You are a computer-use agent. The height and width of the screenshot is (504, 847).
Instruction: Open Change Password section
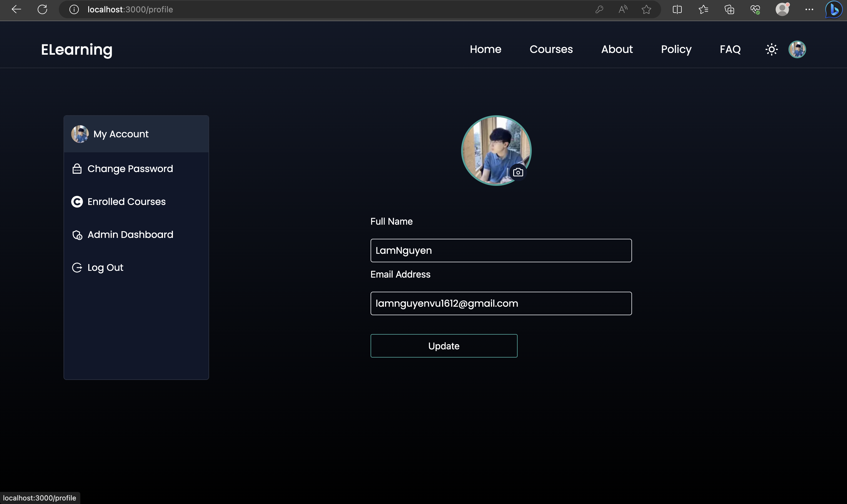pyautogui.click(x=130, y=169)
